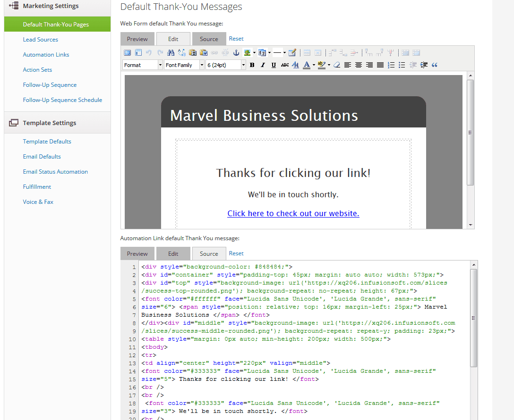Switch to Web Form Edit tab

tap(173, 39)
